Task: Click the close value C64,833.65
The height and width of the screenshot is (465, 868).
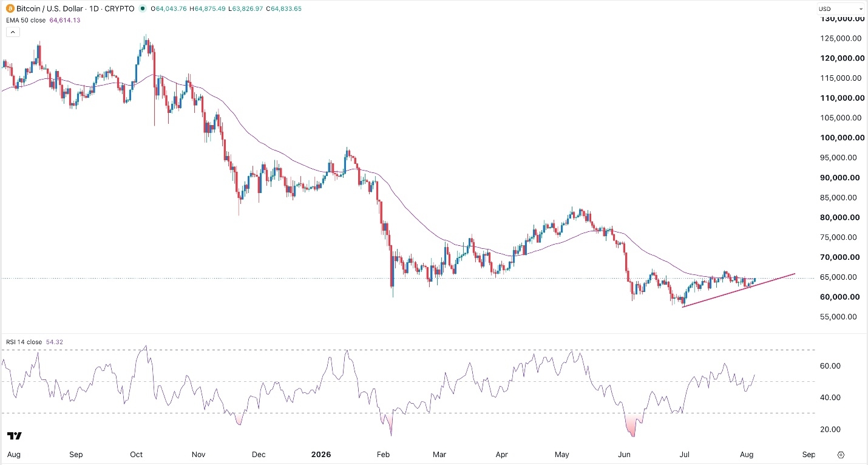Action: [x=283, y=8]
